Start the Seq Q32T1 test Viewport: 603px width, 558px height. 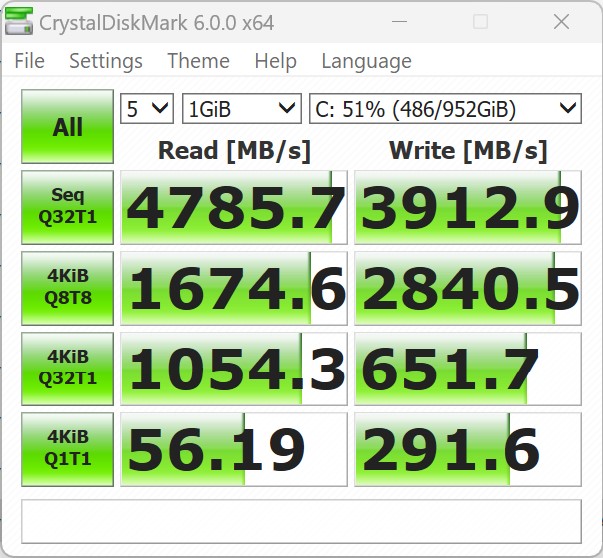click(67, 207)
